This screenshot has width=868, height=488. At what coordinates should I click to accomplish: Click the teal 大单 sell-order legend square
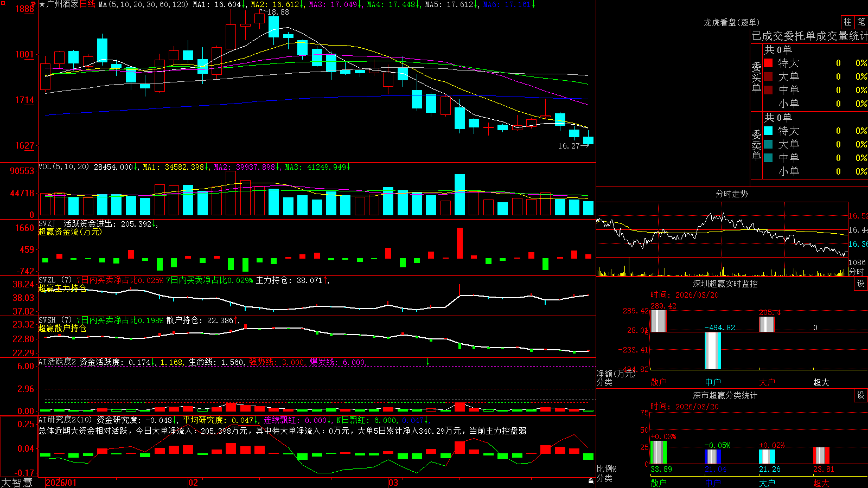(x=768, y=144)
